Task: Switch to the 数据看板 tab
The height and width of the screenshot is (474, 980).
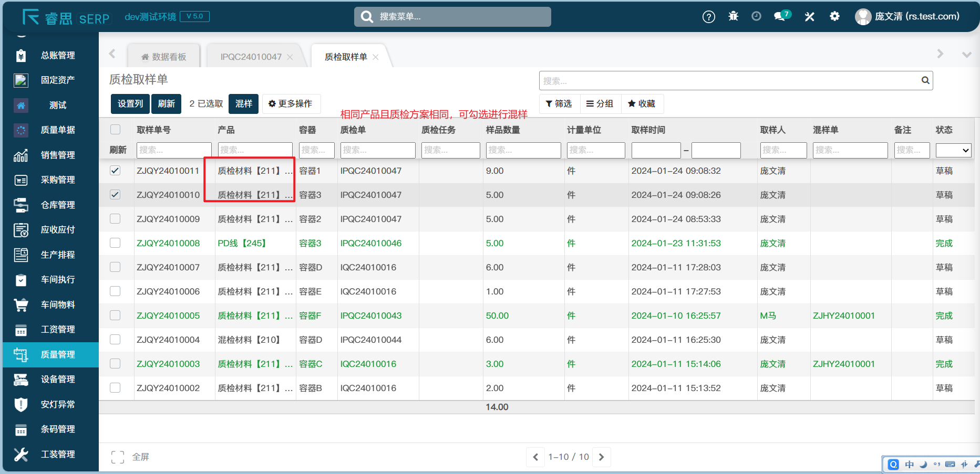Action: click(x=164, y=57)
